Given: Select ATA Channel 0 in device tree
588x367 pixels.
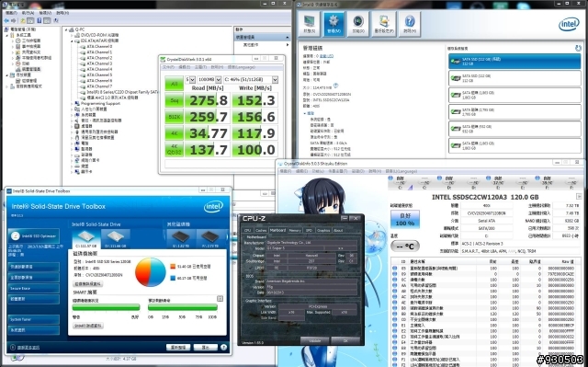Looking at the screenshot, I should (99, 47).
